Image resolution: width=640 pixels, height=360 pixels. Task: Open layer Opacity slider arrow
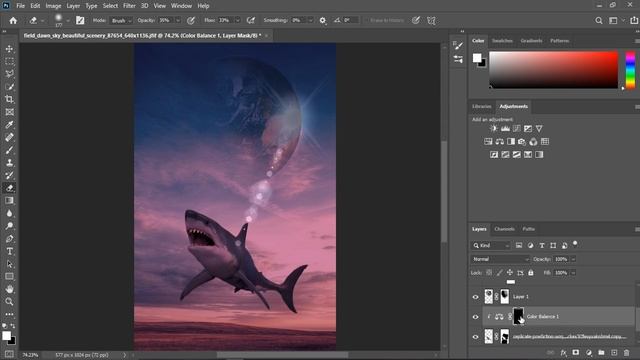click(x=573, y=259)
